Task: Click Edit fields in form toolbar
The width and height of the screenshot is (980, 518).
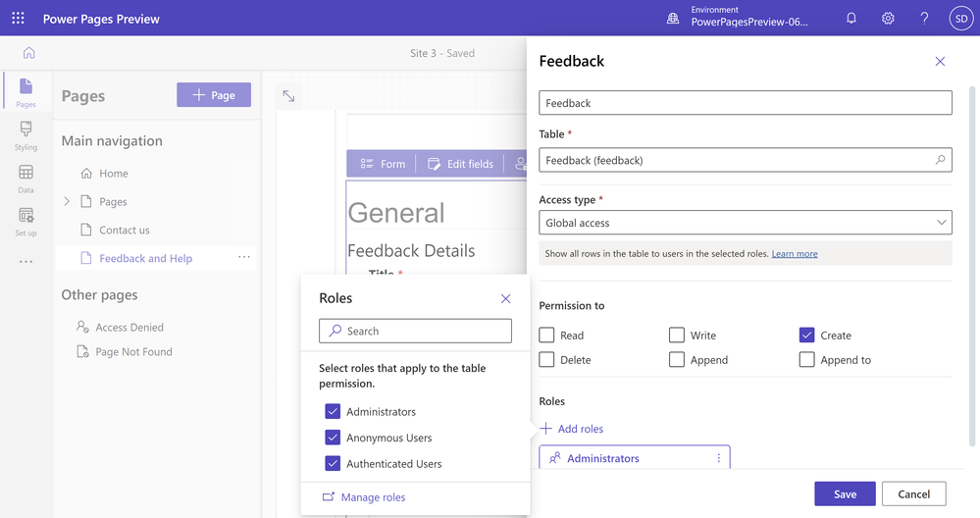Action: (x=460, y=164)
